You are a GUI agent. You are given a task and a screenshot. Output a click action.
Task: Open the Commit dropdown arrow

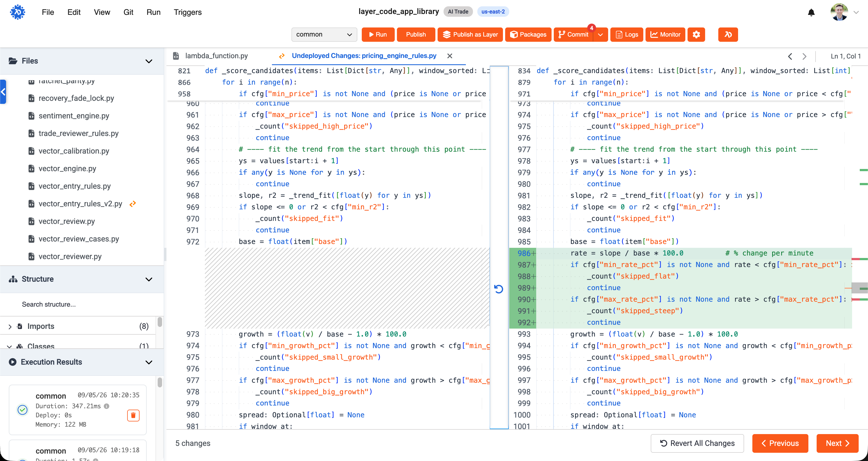tap(600, 34)
